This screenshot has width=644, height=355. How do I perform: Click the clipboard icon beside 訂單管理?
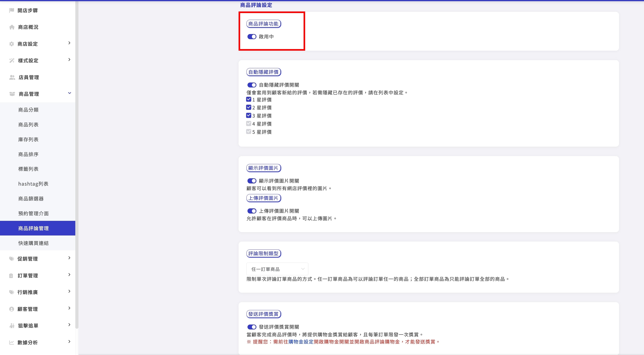[11, 276]
